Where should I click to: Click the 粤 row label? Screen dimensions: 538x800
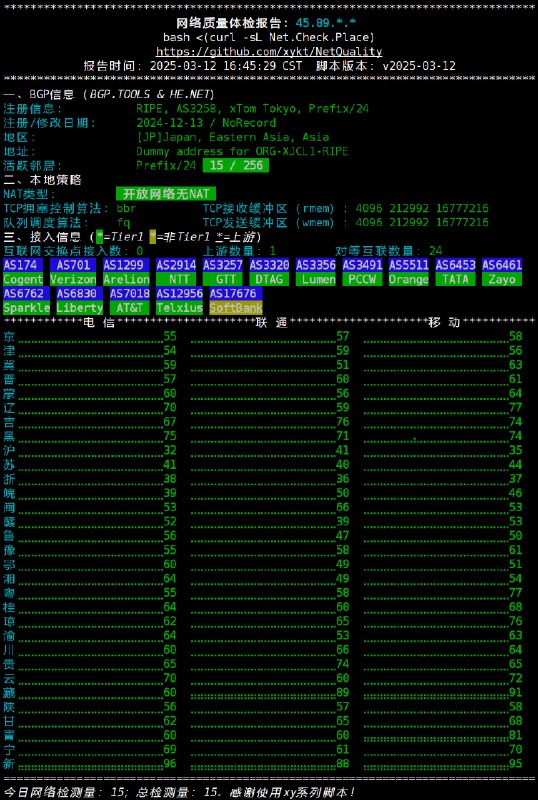9,592
